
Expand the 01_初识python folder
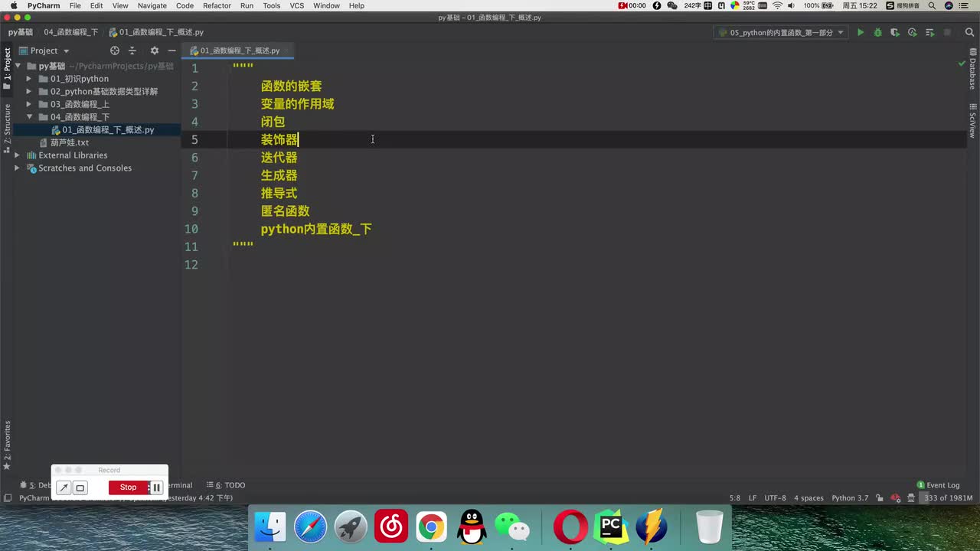(x=29, y=79)
